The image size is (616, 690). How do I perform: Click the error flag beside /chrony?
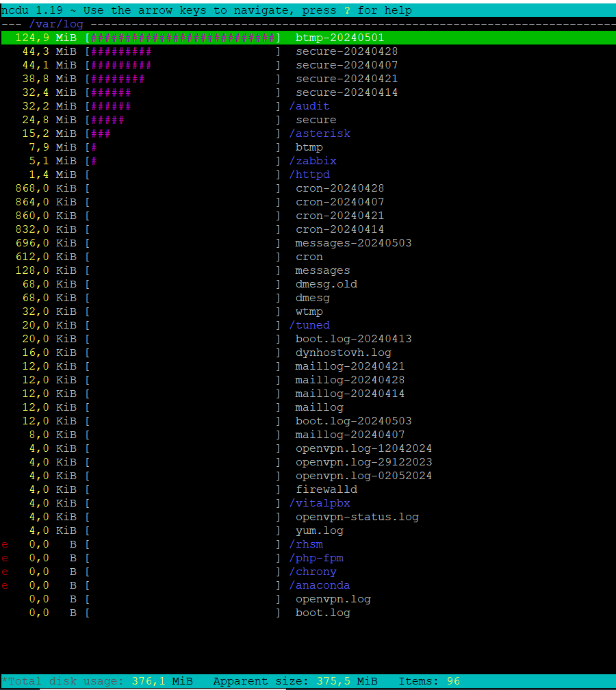coord(5,572)
